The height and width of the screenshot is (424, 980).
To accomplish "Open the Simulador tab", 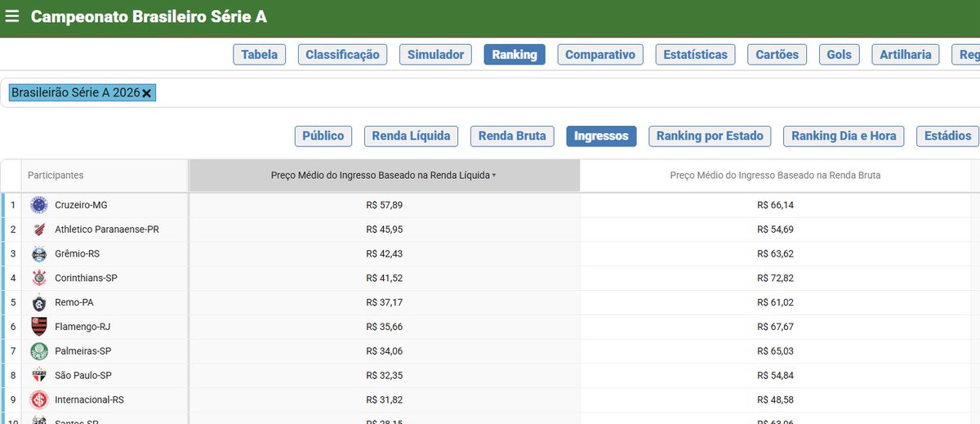I will (435, 55).
